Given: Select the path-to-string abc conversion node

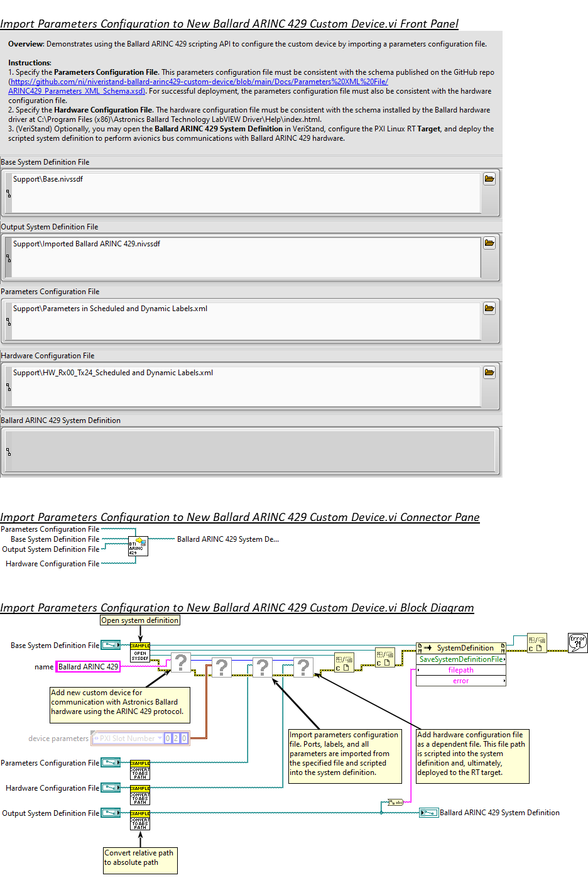Looking at the screenshot, I should tap(396, 802).
